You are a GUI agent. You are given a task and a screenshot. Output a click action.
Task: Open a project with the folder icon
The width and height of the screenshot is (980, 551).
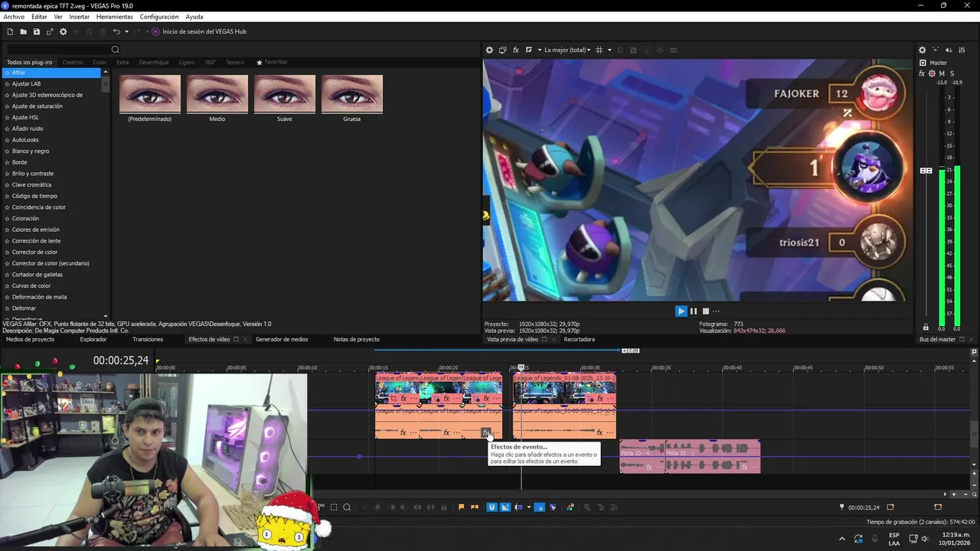23,31
